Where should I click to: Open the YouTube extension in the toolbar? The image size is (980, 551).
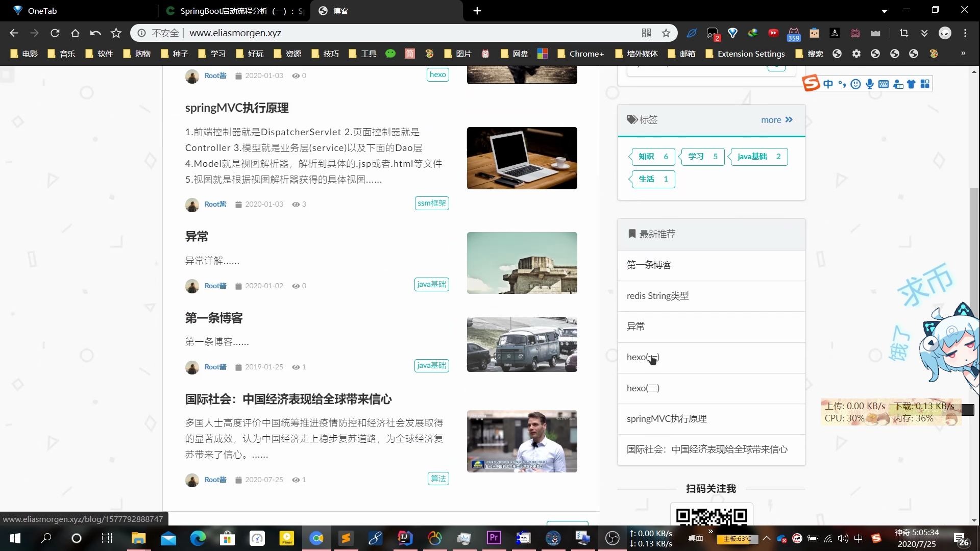[773, 33]
